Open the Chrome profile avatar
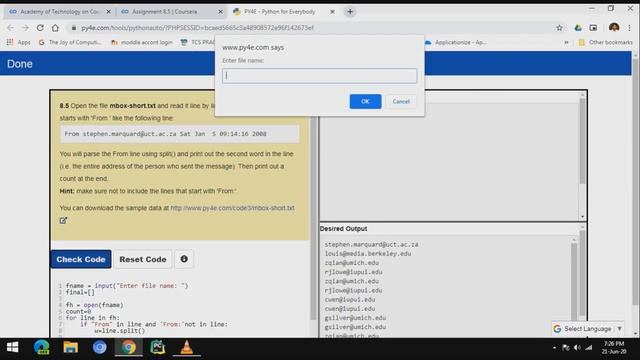 tap(614, 28)
